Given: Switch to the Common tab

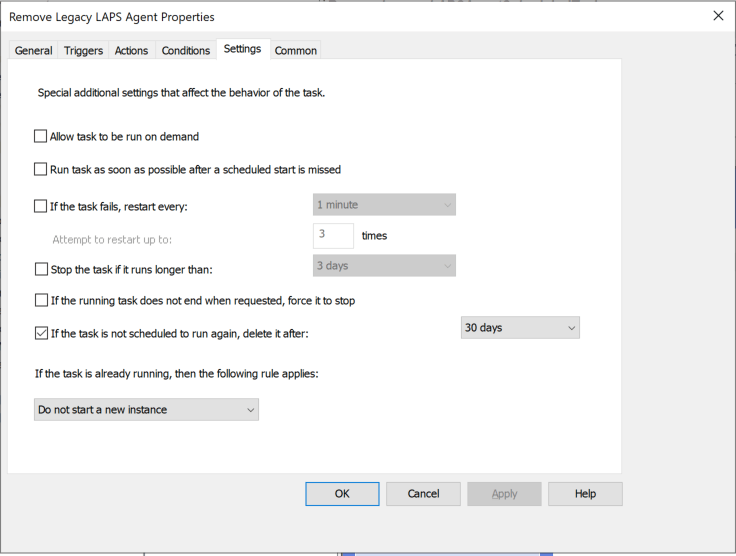Looking at the screenshot, I should [x=295, y=51].
